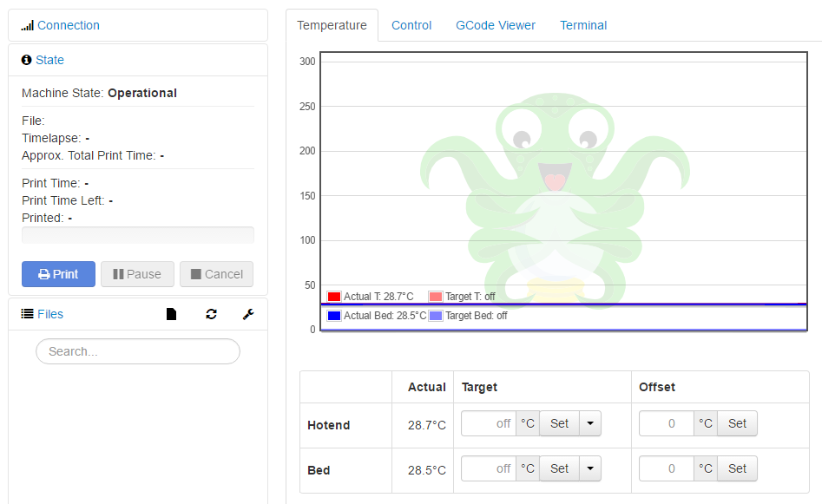Click the Hotend actual value 28.7°C
The height and width of the screenshot is (504, 822).
(x=427, y=425)
